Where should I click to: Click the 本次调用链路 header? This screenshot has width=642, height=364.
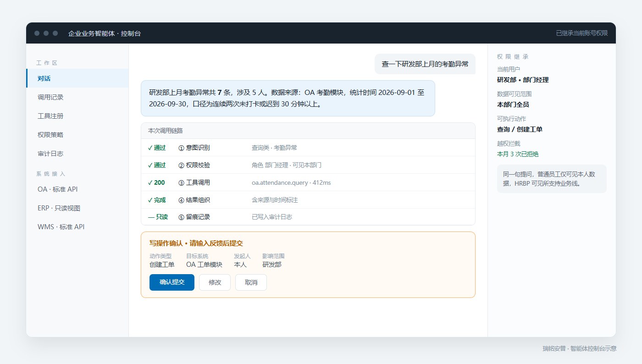[x=308, y=131]
